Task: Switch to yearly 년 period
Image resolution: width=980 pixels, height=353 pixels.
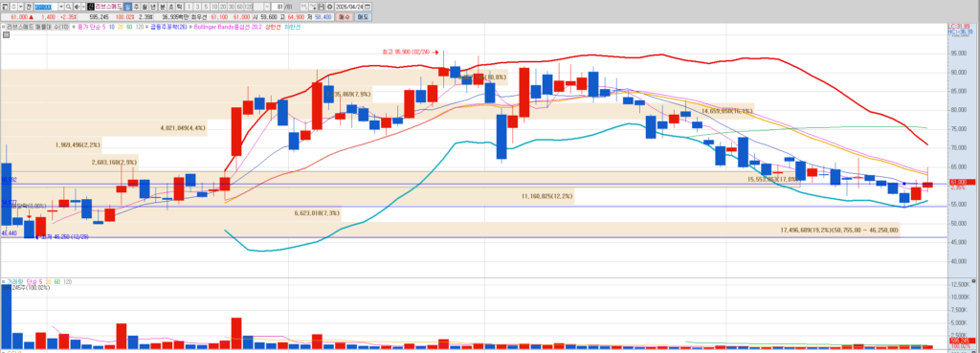Action: coord(153,7)
